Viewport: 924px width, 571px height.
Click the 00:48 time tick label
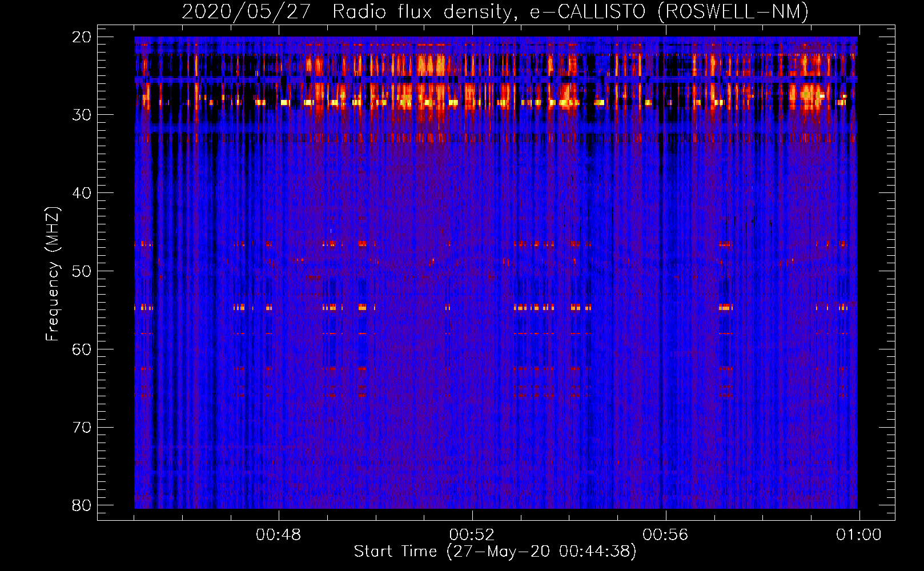coord(279,535)
